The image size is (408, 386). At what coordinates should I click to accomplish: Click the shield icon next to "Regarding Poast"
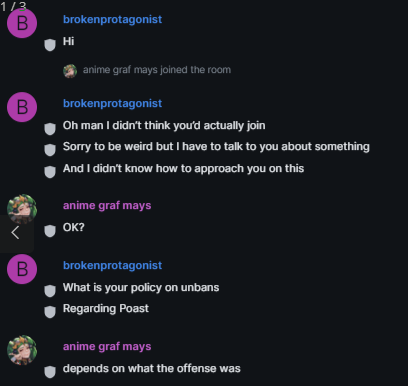(x=50, y=312)
